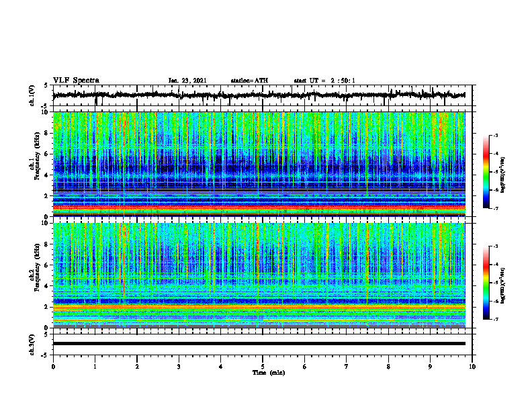Click the -5 tick on ch.3(V) axis
Screen dimensions: 532x411
tap(44, 355)
